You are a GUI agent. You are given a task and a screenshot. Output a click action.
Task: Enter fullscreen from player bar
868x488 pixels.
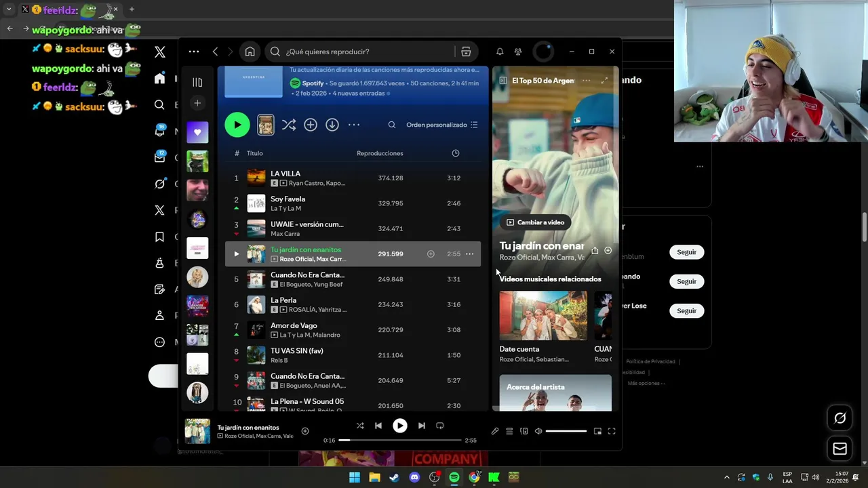pyautogui.click(x=612, y=431)
